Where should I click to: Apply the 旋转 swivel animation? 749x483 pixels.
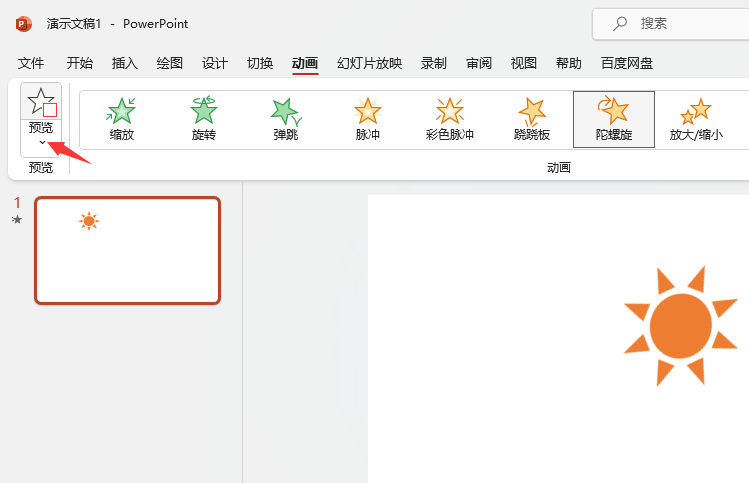point(204,119)
